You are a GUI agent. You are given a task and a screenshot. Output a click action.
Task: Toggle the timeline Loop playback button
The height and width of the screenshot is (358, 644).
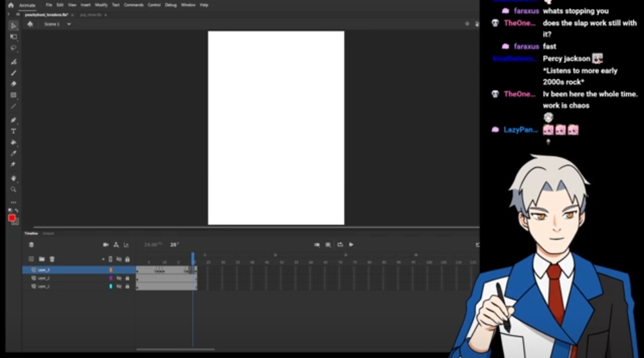340,245
